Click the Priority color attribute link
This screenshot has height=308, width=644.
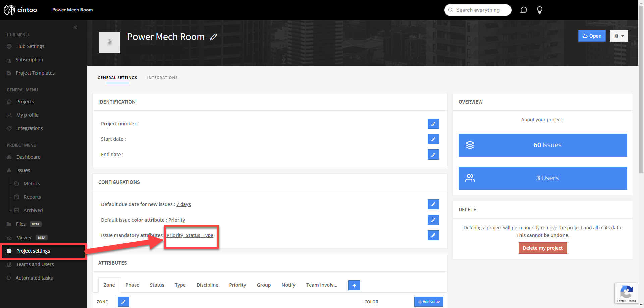[x=177, y=220]
